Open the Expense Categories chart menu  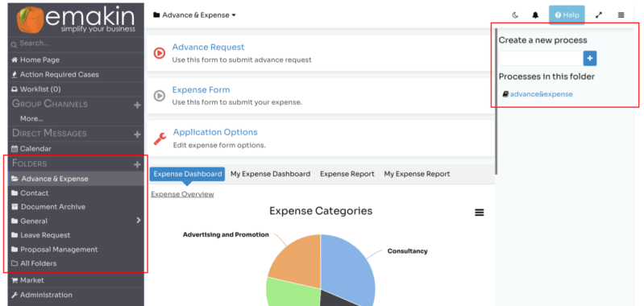(x=480, y=213)
